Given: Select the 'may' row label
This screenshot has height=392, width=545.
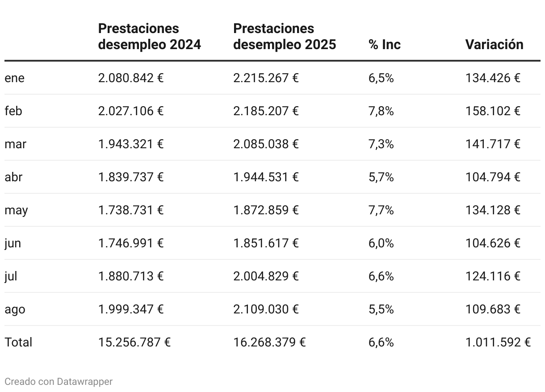Looking at the screenshot, I should pos(16,210).
